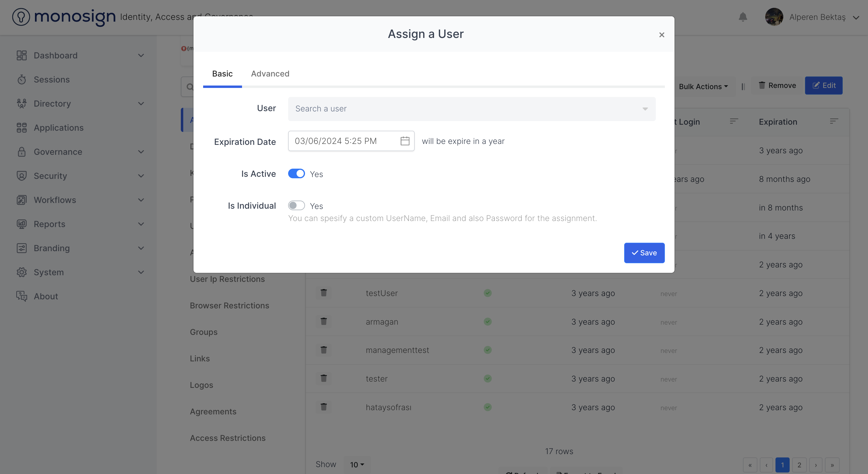Click the notification bell icon
Viewport: 868px width, 474px height.
point(743,17)
